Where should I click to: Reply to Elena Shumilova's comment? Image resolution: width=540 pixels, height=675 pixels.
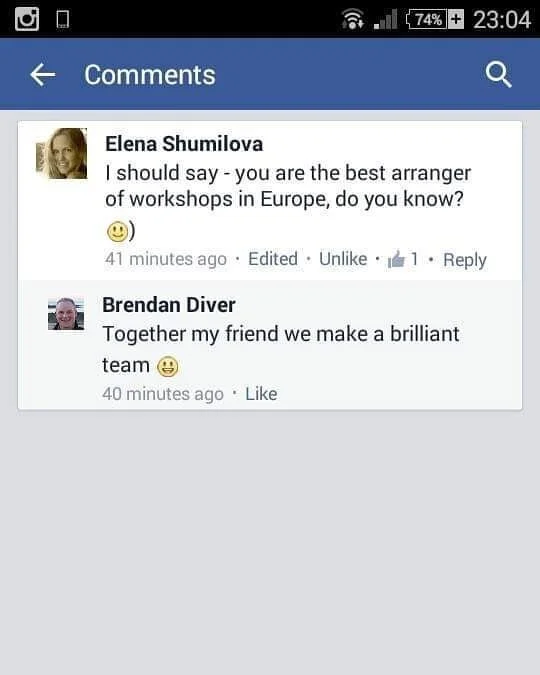coord(465,260)
